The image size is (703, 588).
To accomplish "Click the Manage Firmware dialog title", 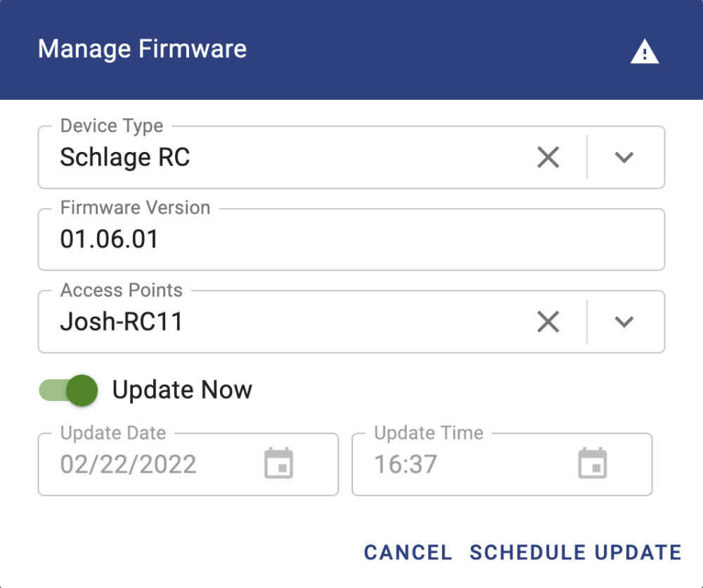I will tap(142, 49).
